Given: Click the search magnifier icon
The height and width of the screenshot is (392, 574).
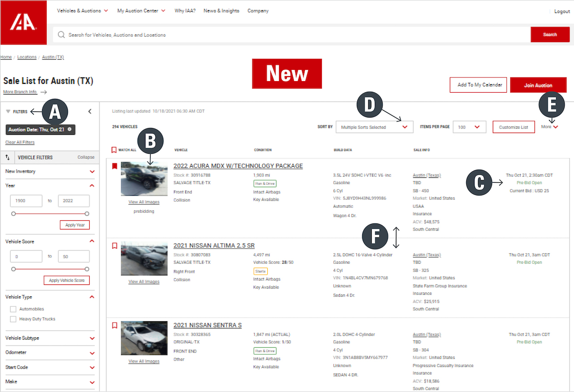Looking at the screenshot, I should pyautogui.click(x=61, y=34).
